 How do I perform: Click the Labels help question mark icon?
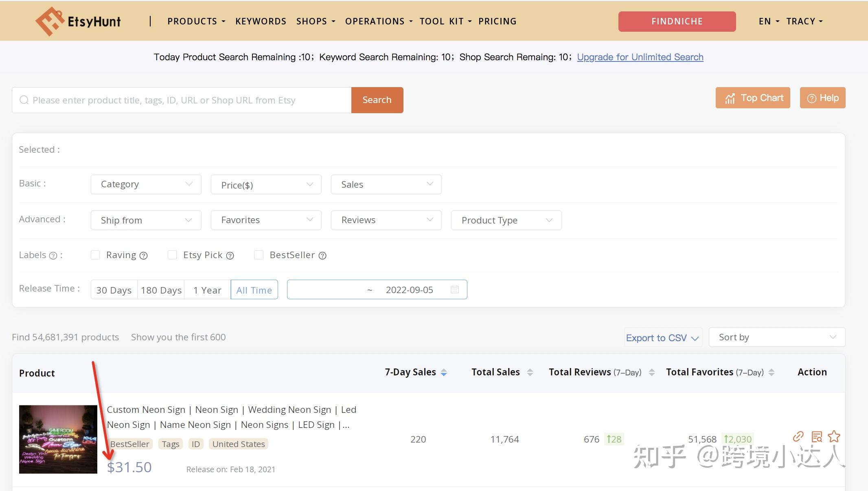pos(53,256)
